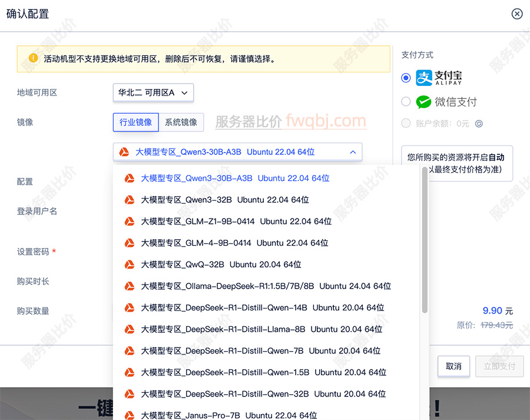Viewport: 530px width, 420px height.
Task: Click the green WeChat Pay icon
Action: coord(423,101)
